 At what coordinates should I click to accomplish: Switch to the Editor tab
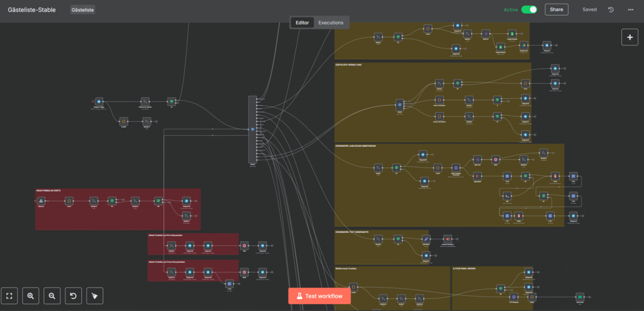point(303,23)
